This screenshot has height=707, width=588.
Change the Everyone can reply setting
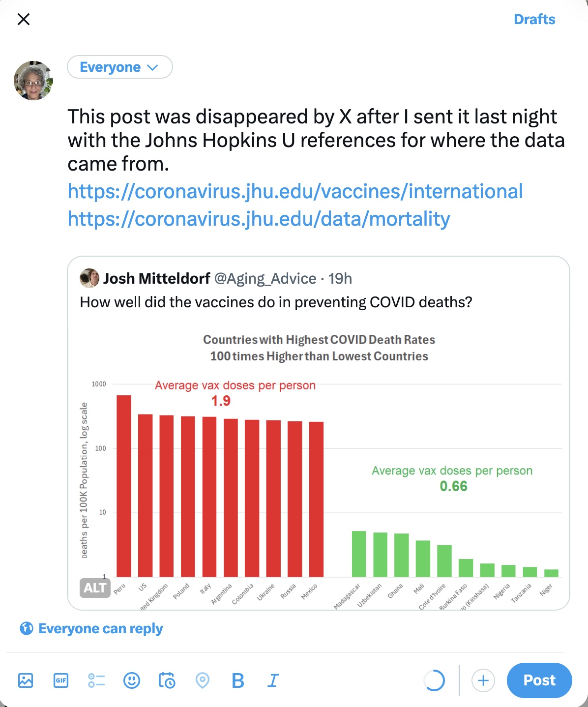pos(91,628)
